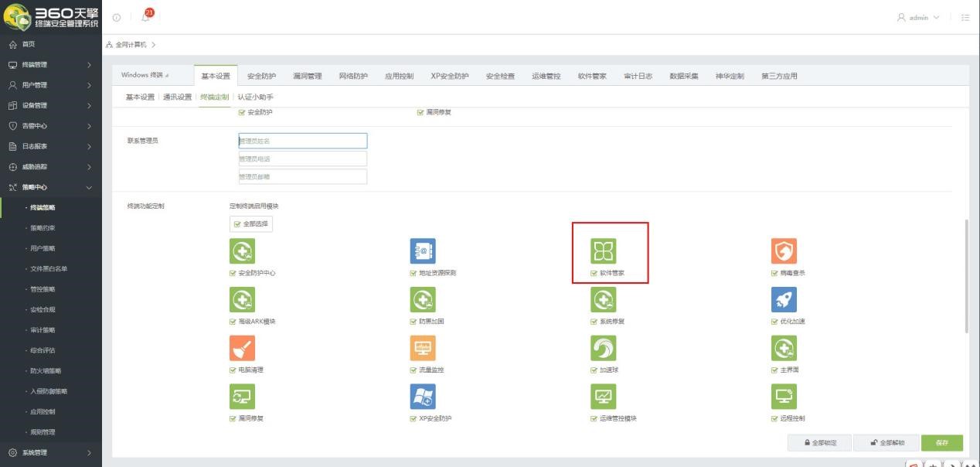Screen dimensions: 980x467
Task: Expand 终端管理 in the sidebar
Action: tap(51, 65)
